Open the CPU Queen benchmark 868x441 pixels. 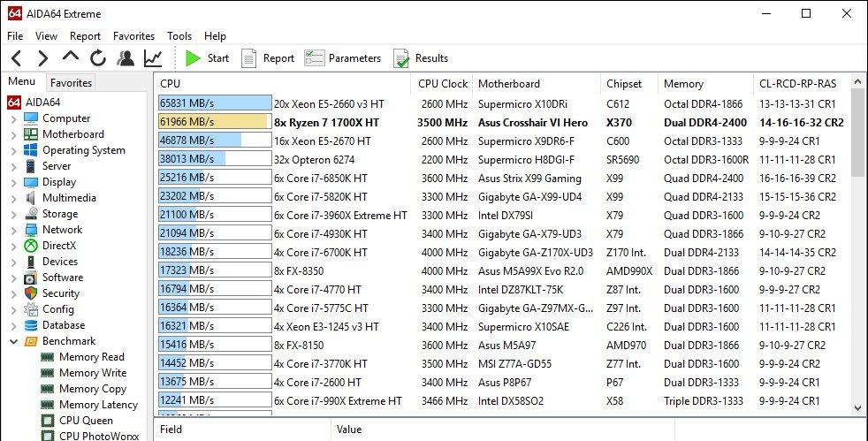coord(86,421)
